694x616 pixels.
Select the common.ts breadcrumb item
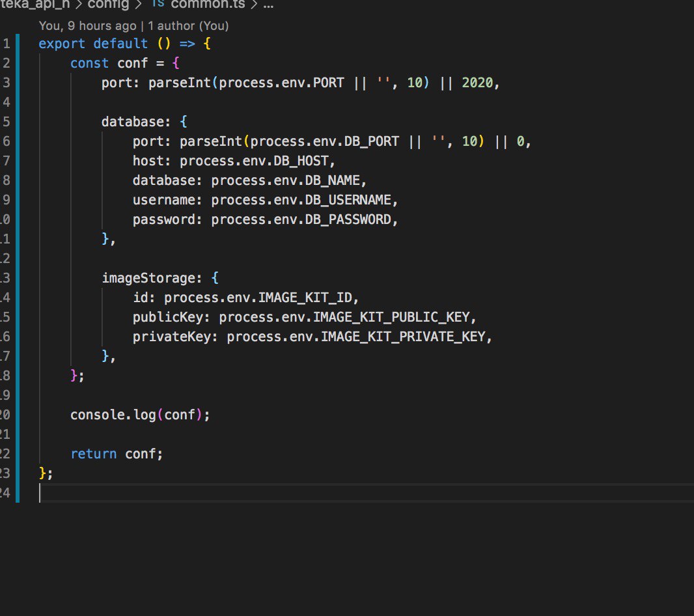[x=208, y=5]
